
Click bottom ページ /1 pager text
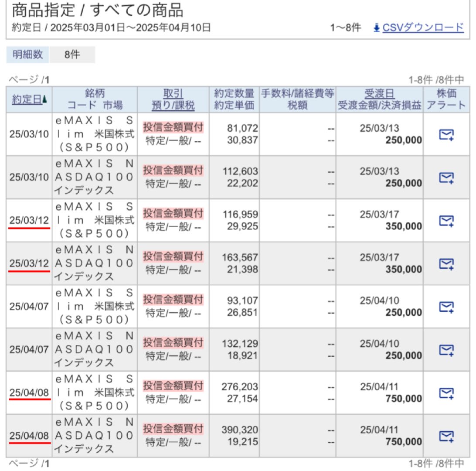click(x=29, y=464)
